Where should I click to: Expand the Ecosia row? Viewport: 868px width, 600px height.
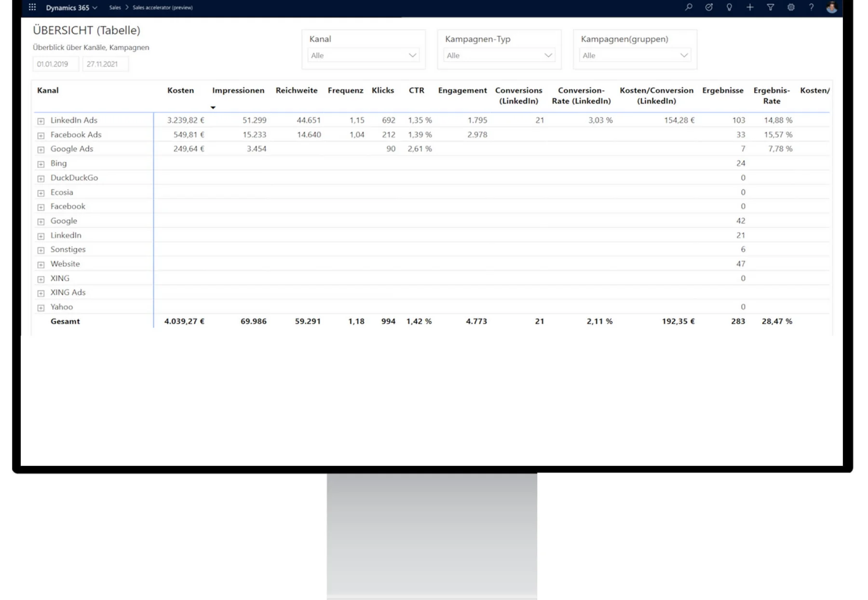click(x=41, y=193)
